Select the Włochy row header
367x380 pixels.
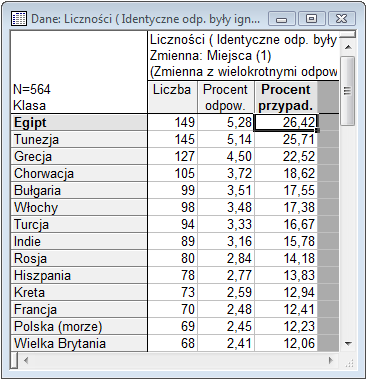[x=79, y=208]
